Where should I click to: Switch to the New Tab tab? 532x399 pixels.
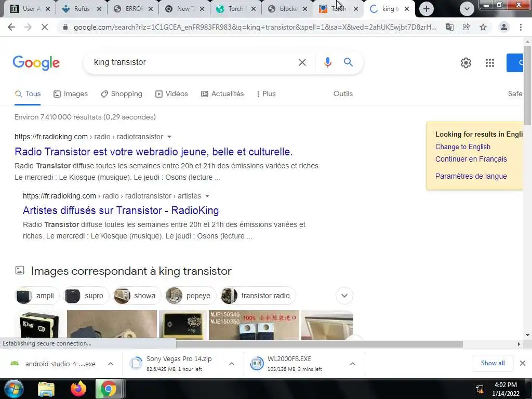pyautogui.click(x=184, y=9)
